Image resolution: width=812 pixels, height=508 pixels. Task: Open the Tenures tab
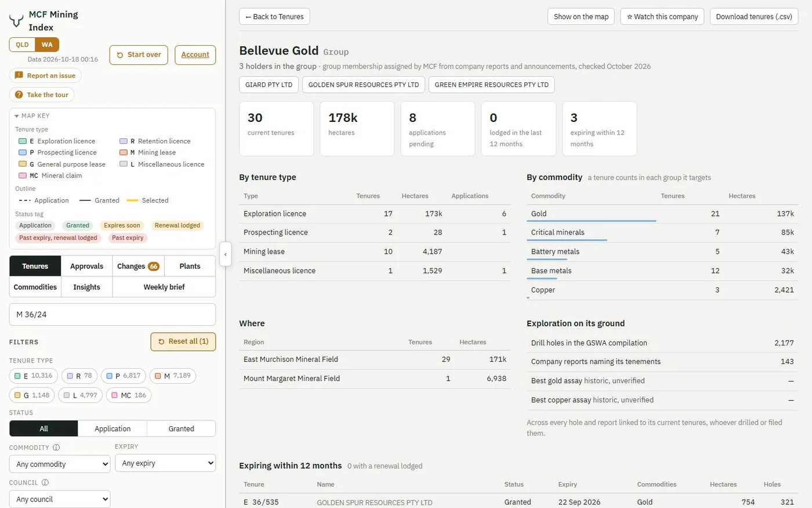[35, 266]
